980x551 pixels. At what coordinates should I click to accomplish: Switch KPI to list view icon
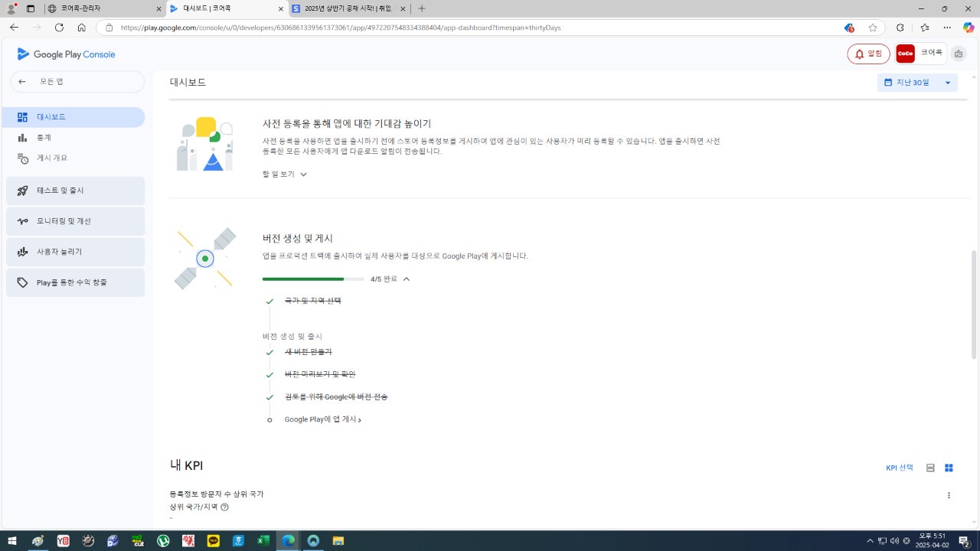click(x=930, y=468)
